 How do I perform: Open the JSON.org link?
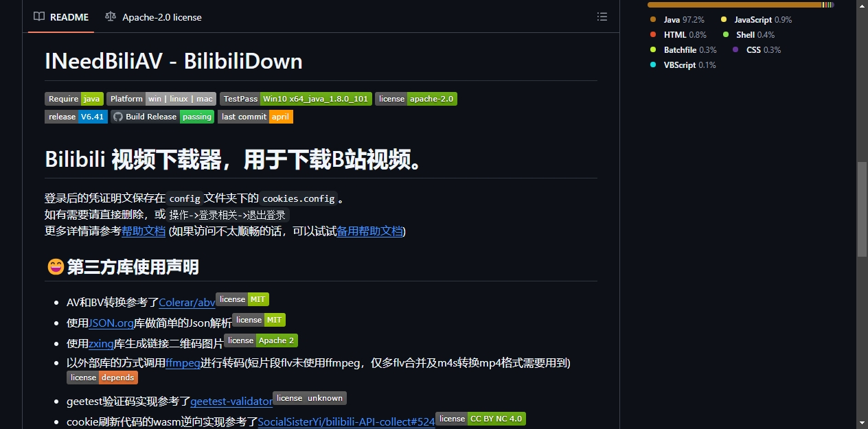111,323
